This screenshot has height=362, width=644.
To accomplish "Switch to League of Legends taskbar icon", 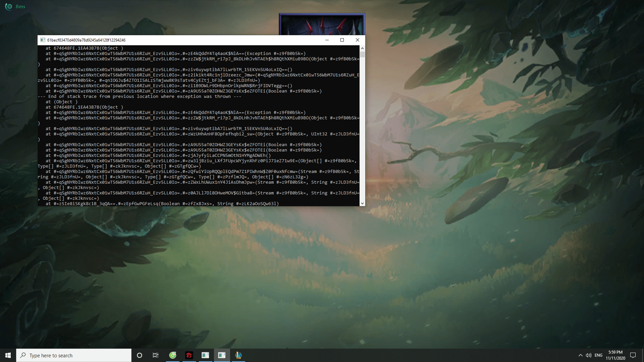I will (x=238, y=355).
